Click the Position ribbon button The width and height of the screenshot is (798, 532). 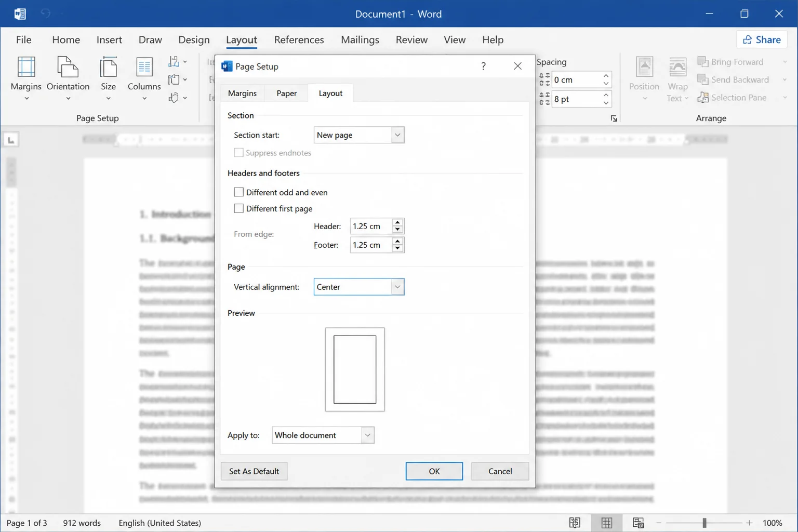click(644, 79)
